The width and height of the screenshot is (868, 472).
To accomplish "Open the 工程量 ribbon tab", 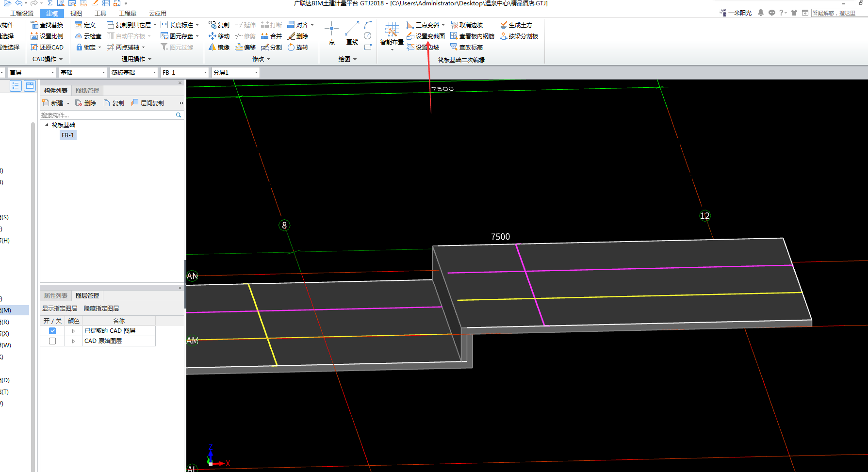I will pyautogui.click(x=127, y=13).
